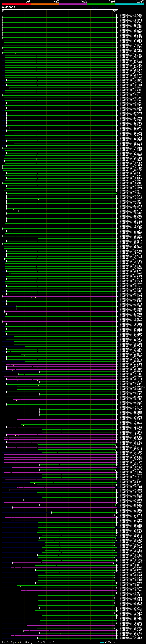Select hit UniRef100_Q7ND24
The width and height of the screenshot is (146, 644).
pyautogui.click(x=131, y=276)
